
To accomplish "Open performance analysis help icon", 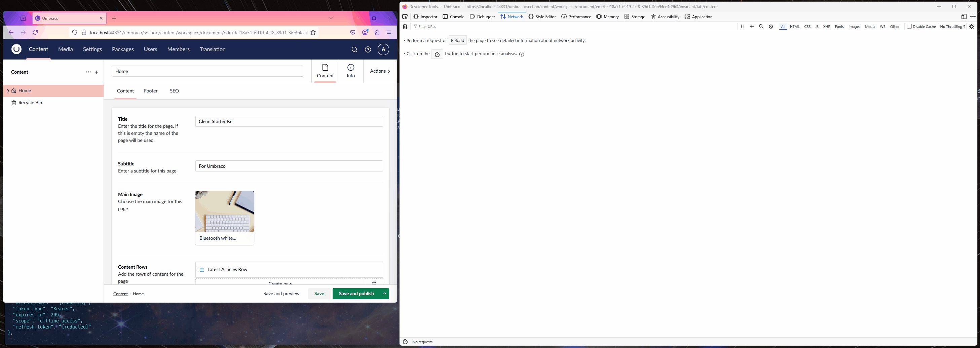I will (x=522, y=54).
